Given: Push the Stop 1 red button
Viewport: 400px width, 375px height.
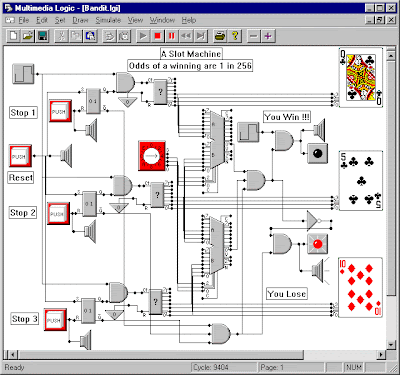Looking at the screenshot, I should [x=60, y=111].
